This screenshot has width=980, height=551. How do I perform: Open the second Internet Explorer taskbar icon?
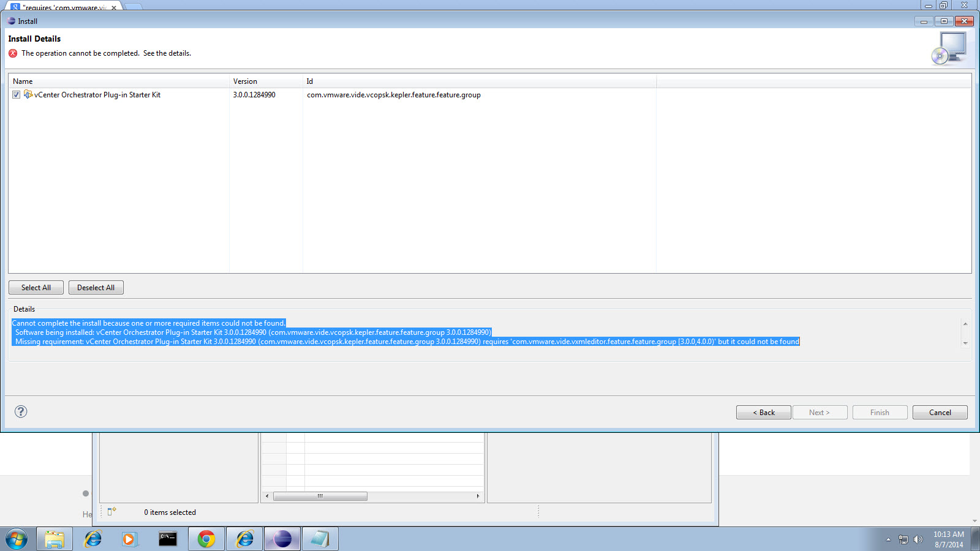244,539
